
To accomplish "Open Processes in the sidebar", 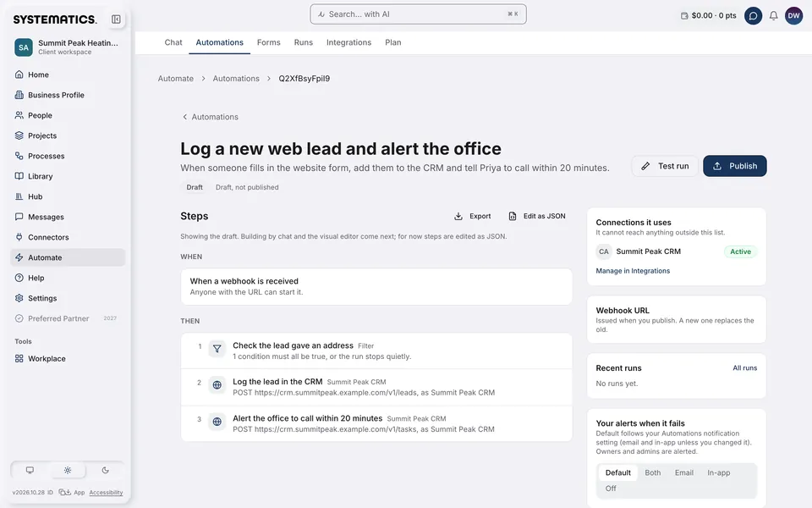I will (68, 156).
